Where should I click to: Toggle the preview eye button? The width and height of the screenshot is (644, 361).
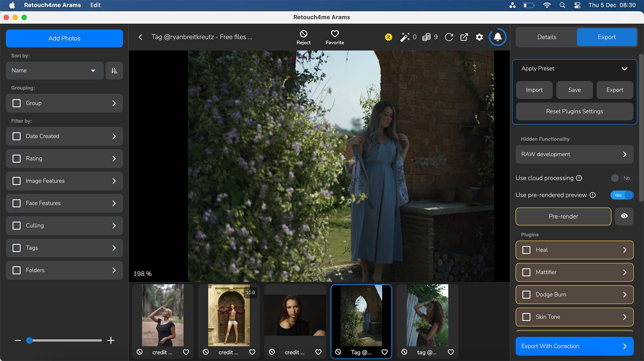click(x=624, y=216)
